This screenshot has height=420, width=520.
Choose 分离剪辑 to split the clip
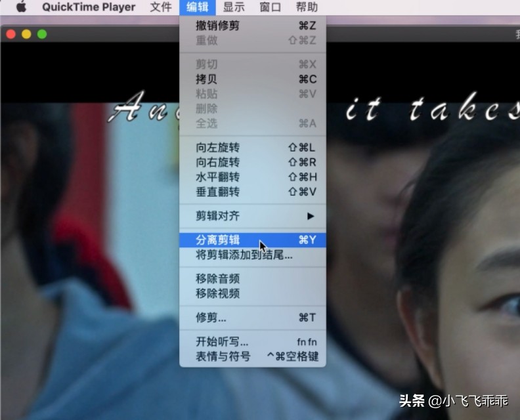pos(253,240)
